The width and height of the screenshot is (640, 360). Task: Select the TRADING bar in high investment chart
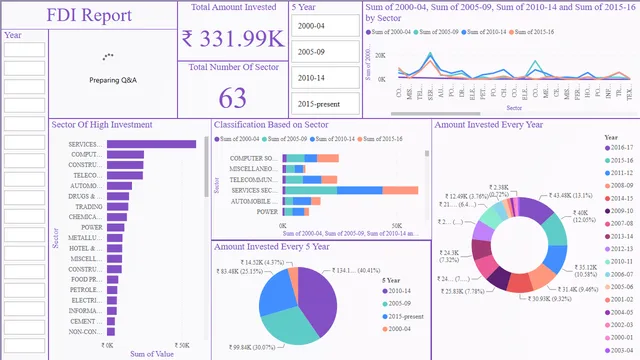point(118,207)
